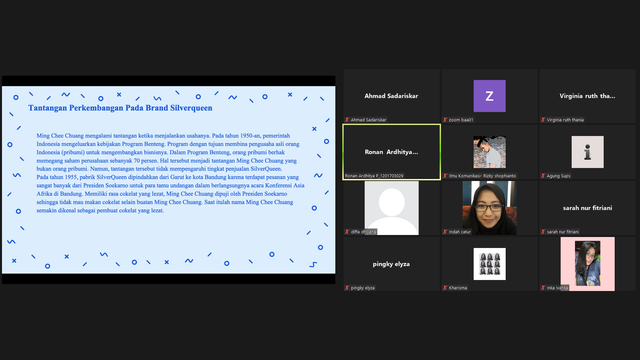Click slide line starting 'Ming Chee Chuang mengalami tantangan'
The height and width of the screenshot is (360, 640).
click(x=163, y=136)
